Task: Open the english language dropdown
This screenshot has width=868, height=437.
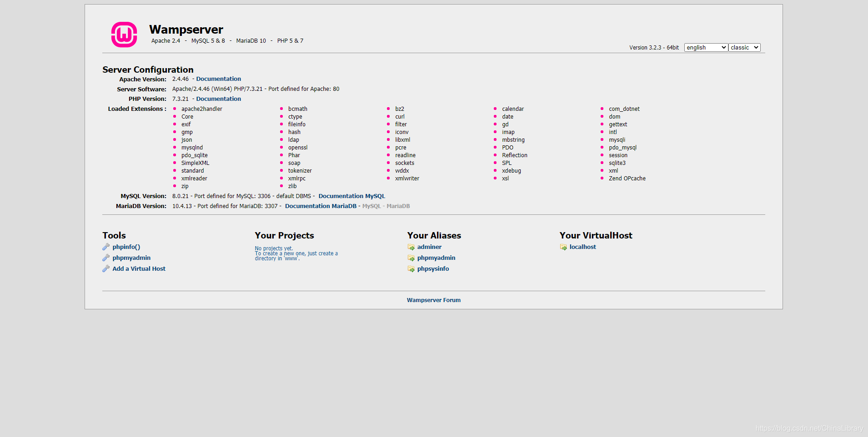Action: [706, 47]
